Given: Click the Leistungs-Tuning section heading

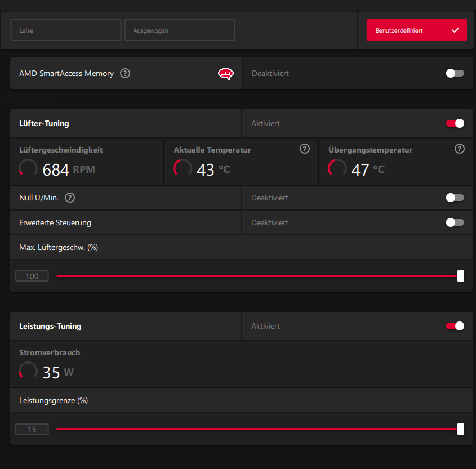Looking at the screenshot, I should point(50,326).
